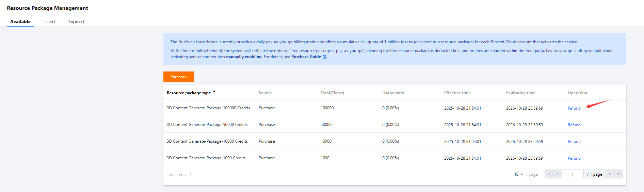Open the Resource package type filter
Screen dimensions: 644x192
pos(214,92)
